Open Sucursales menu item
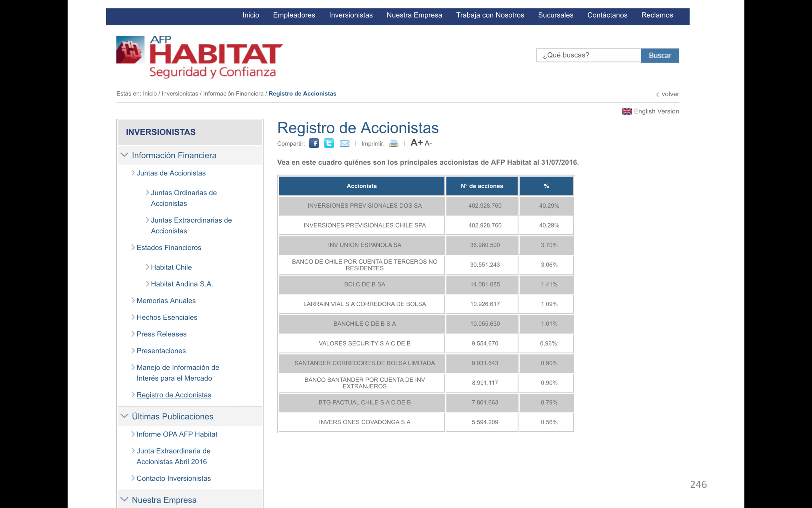The width and height of the screenshot is (812, 508). [x=555, y=15]
